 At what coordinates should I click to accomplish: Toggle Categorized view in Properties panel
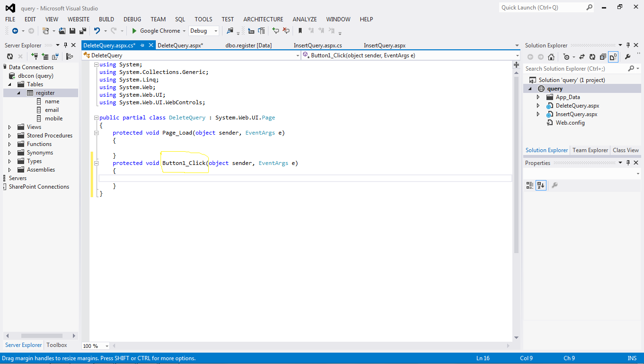click(530, 185)
